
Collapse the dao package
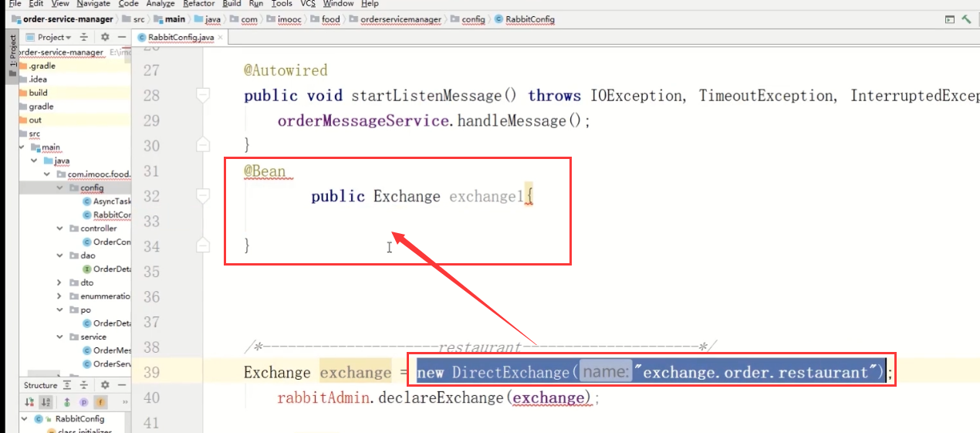pos(60,255)
